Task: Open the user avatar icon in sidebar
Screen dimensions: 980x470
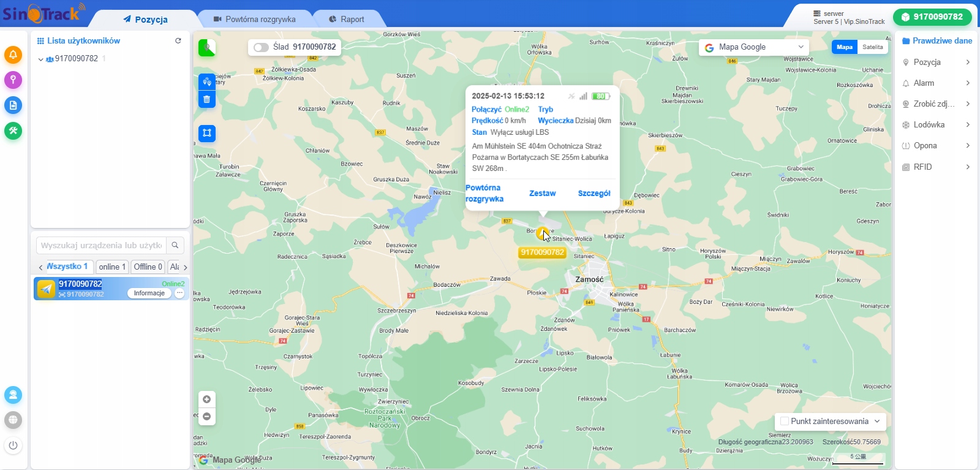Action: (13, 395)
